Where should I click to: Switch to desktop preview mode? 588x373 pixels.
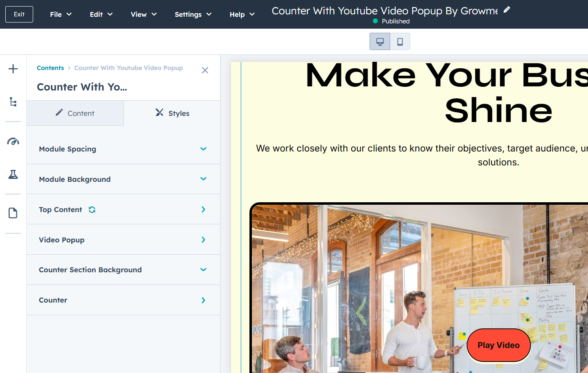[x=380, y=41]
